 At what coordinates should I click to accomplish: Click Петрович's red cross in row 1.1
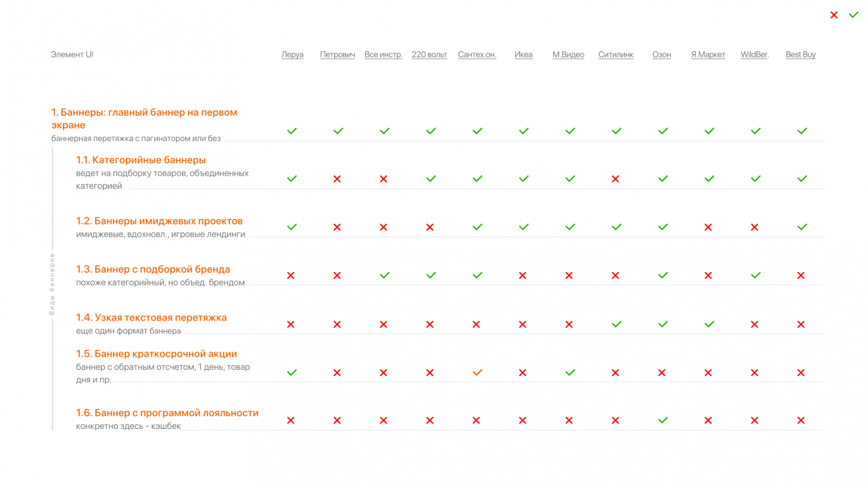pos(337,179)
